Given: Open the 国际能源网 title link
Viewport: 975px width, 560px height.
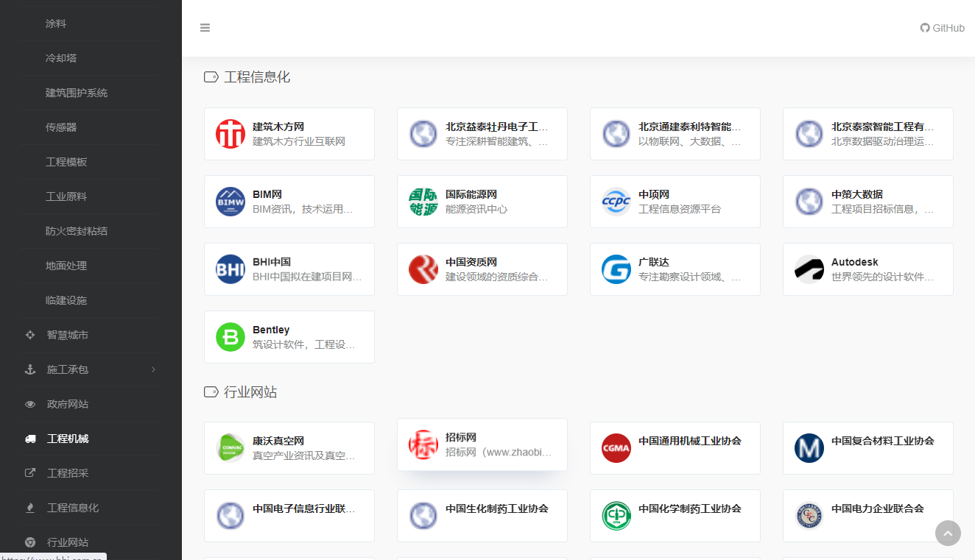Looking at the screenshot, I should point(471,194).
